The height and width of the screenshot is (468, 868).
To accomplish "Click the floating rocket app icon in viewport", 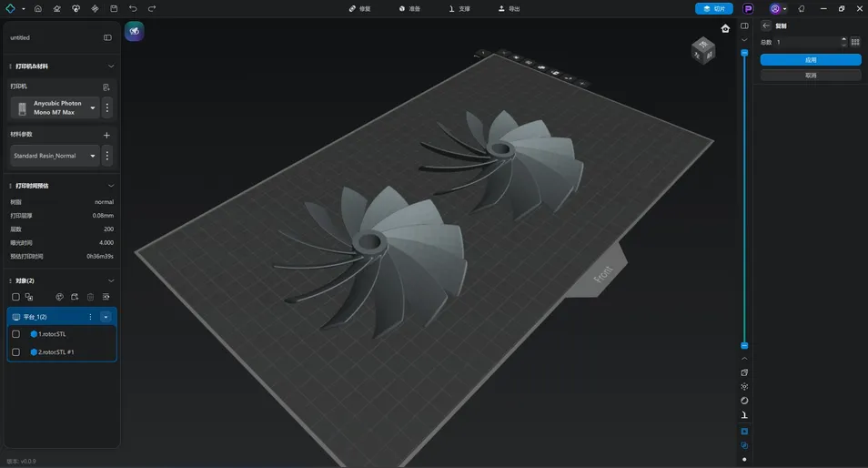I will (135, 31).
